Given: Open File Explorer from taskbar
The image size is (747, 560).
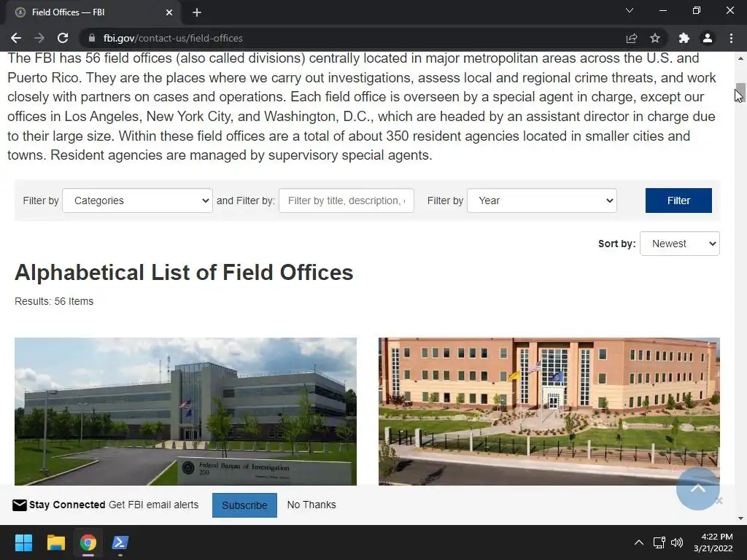Looking at the screenshot, I should coord(55,542).
